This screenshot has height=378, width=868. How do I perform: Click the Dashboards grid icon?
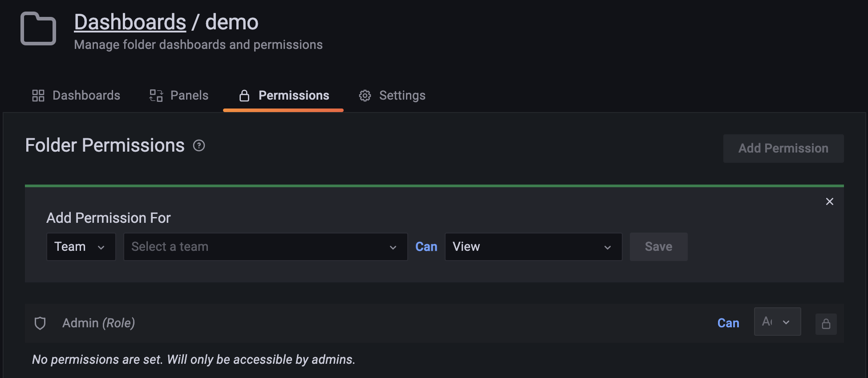(x=38, y=95)
